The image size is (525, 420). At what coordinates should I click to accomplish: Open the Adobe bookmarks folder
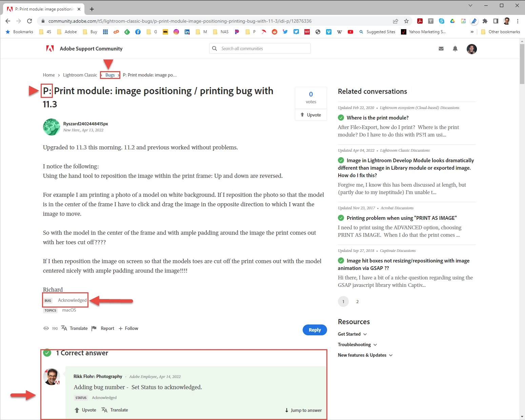67,32
